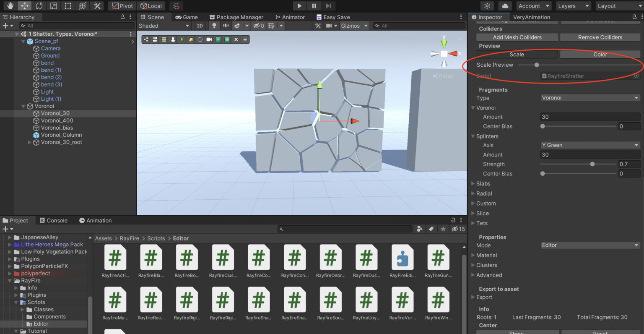
Task: Switch to the Game tab
Action: coord(187,17)
